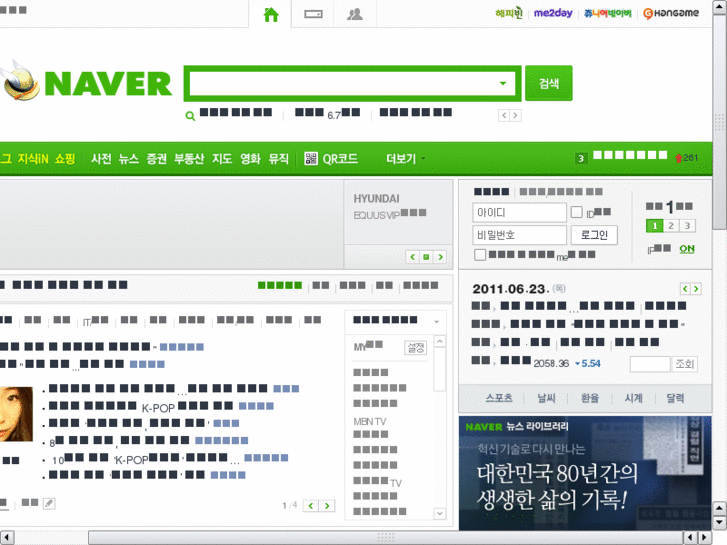The height and width of the screenshot is (545, 727).
Task: Switch to the 날씨 tab
Action: click(546, 398)
